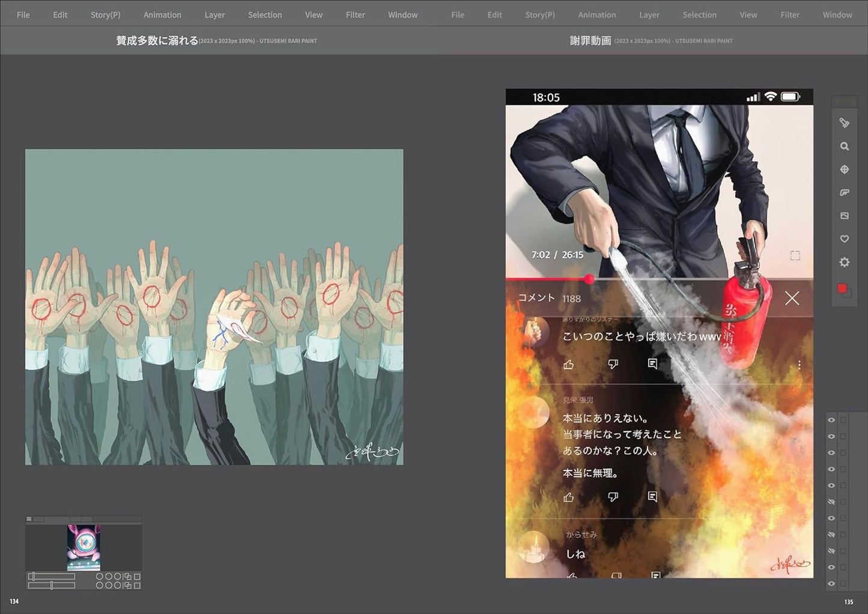Select the pen tool in right toolbar
This screenshot has width=868, height=614.
[844, 123]
